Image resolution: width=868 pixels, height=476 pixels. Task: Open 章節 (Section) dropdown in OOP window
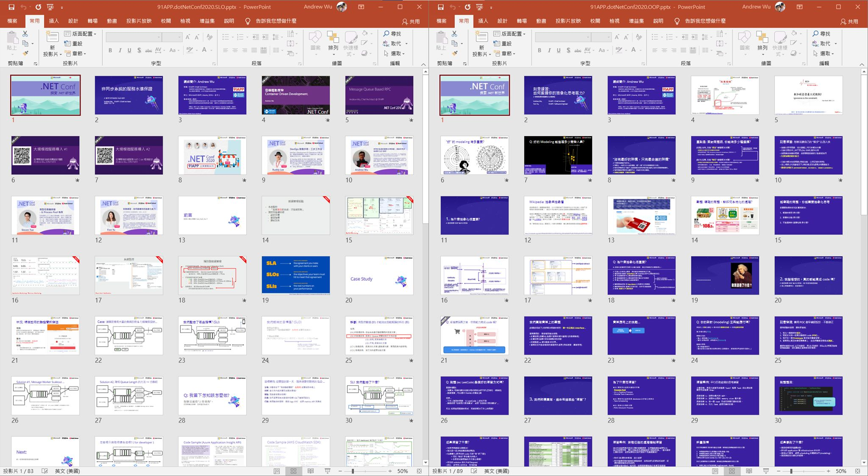click(514, 54)
